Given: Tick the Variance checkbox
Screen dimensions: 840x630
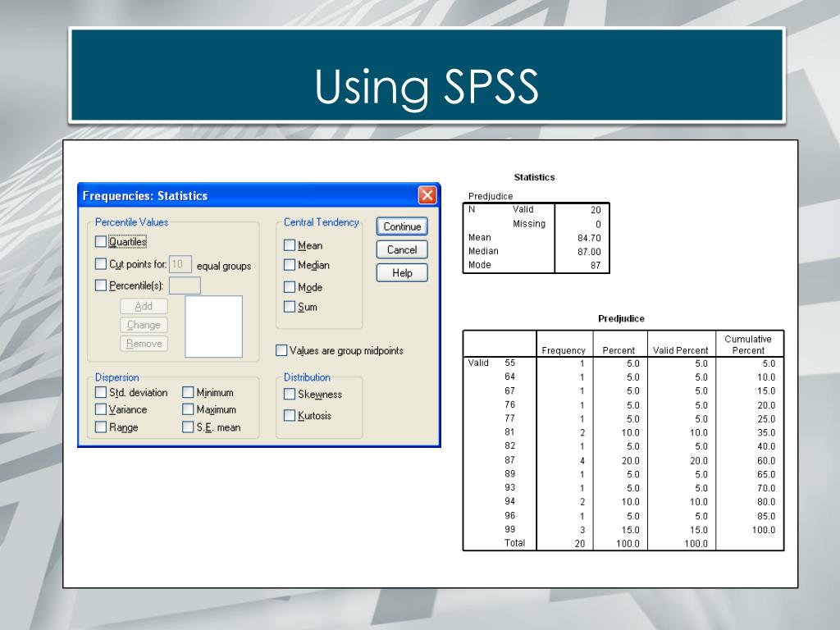Looking at the screenshot, I should pyautogui.click(x=101, y=409).
